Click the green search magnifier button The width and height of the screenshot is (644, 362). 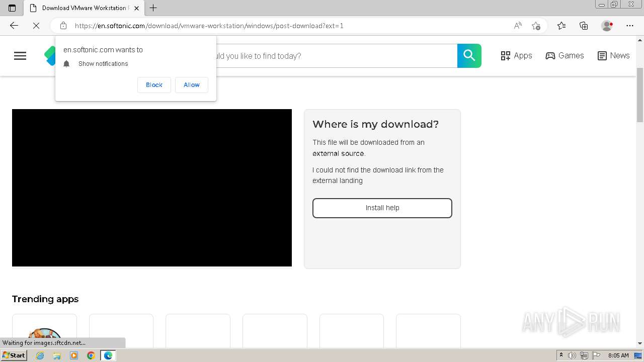(x=469, y=56)
